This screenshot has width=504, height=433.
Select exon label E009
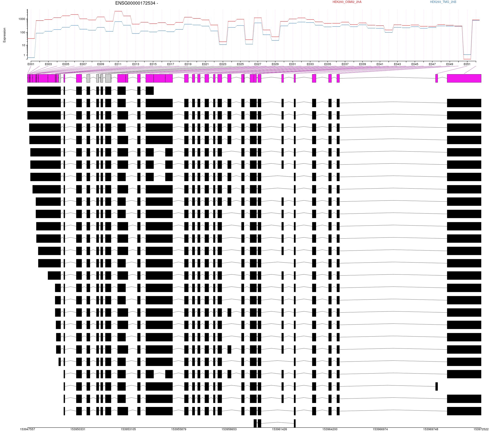[x=101, y=64]
